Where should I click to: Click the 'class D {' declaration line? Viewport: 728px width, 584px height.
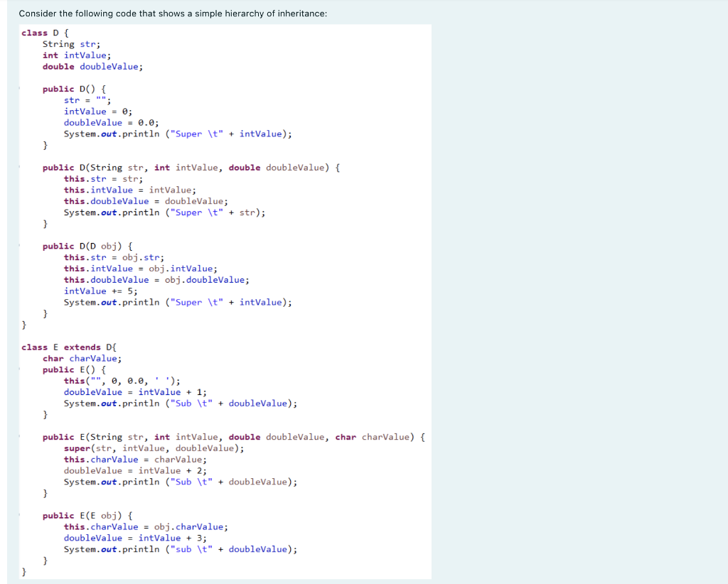(45, 33)
